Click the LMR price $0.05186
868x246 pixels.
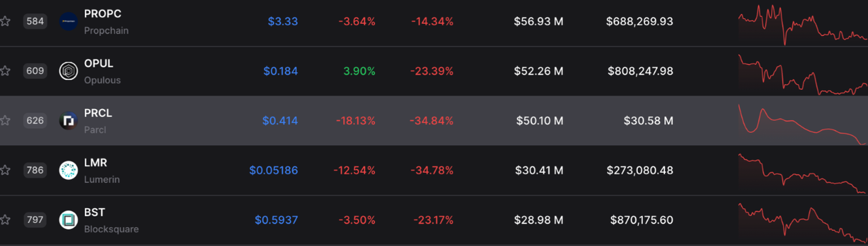coord(273,171)
